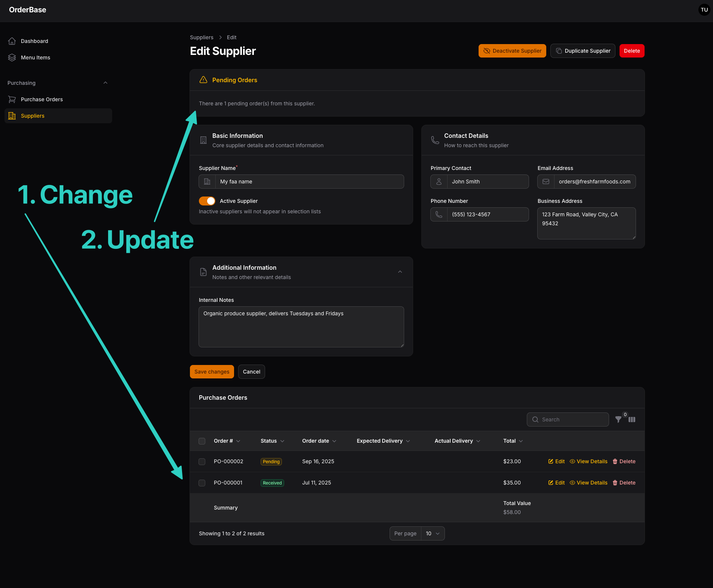713x588 pixels.
Task: Open the column visibility icon near search
Action: [632, 419]
